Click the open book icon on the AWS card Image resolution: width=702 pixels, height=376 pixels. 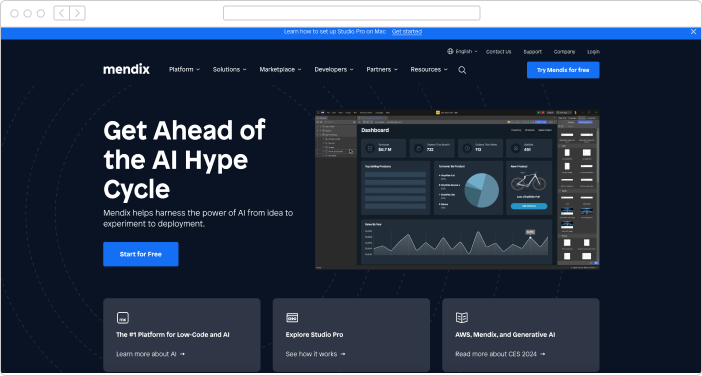click(462, 318)
